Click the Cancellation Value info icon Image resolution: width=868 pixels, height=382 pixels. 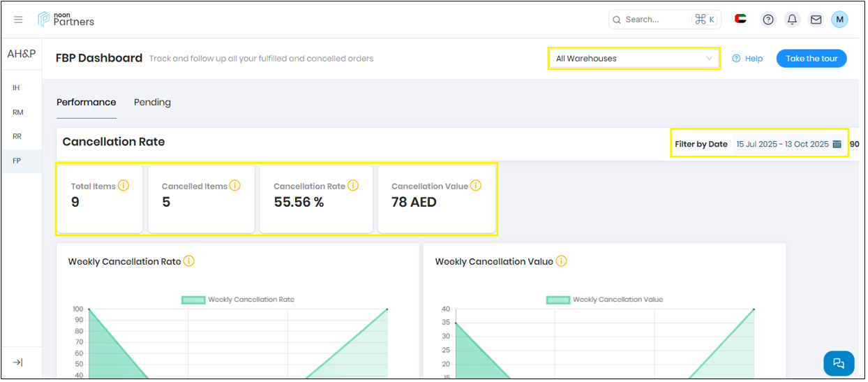coord(476,186)
